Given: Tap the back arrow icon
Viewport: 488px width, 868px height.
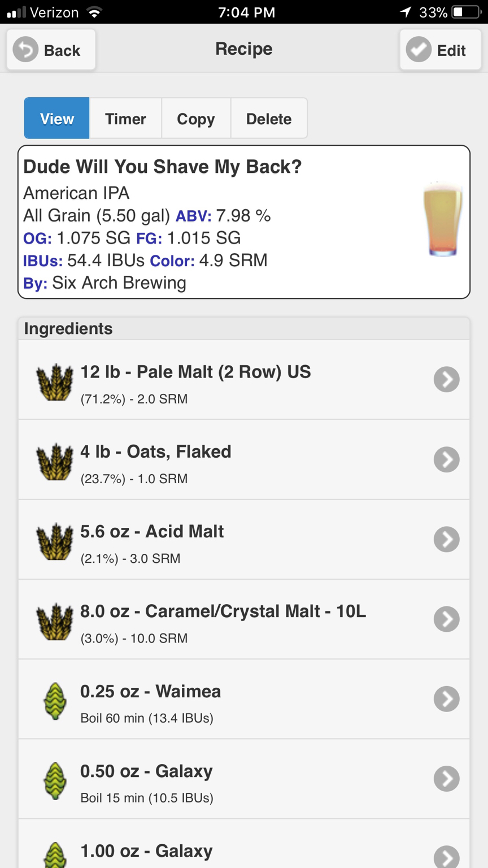Looking at the screenshot, I should 25,50.
